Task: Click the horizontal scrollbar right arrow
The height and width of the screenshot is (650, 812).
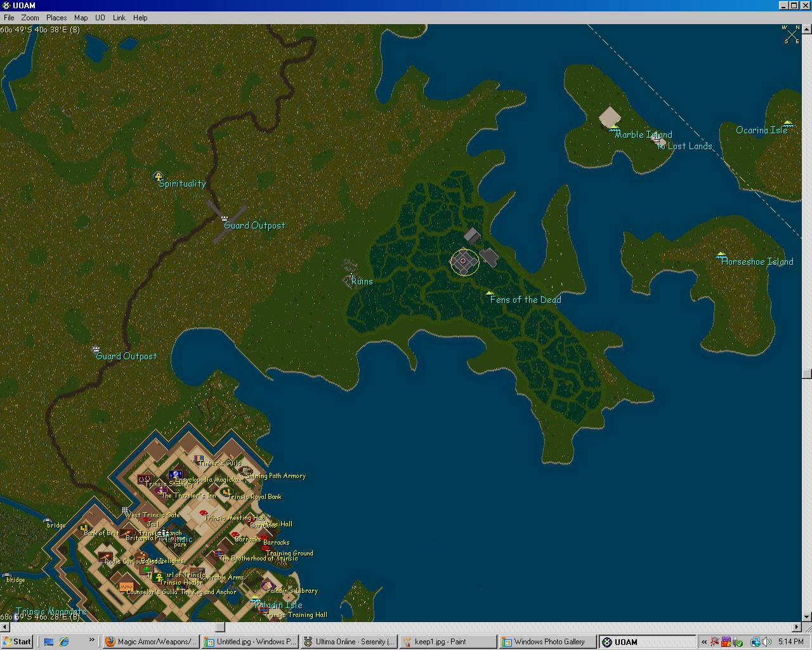Action: 796,627
